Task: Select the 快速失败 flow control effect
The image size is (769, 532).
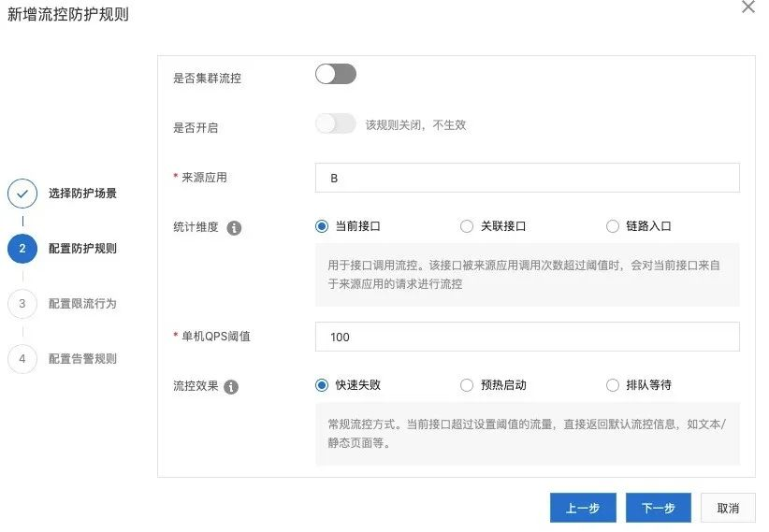Action: [322, 385]
